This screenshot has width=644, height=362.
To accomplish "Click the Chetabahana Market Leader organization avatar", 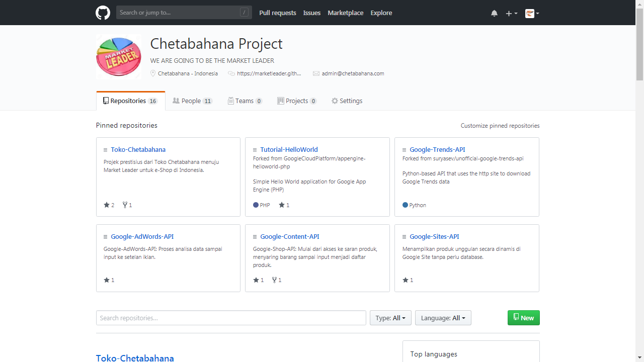I will (x=119, y=57).
